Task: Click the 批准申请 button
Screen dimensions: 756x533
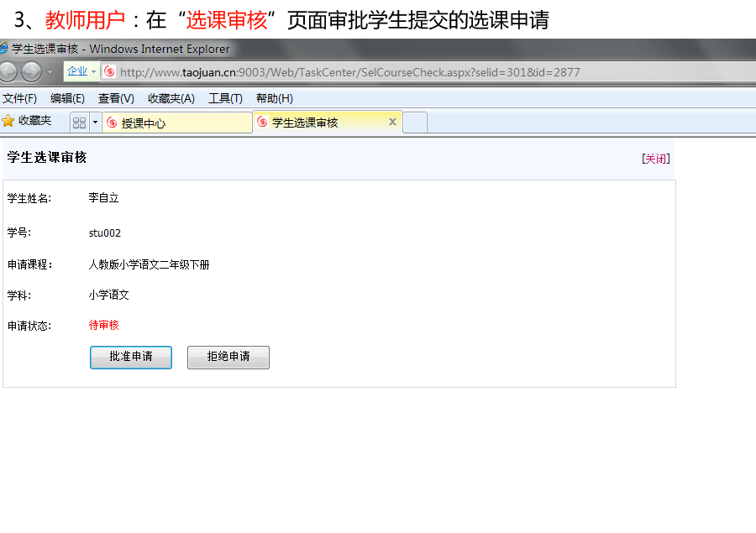Action: click(x=131, y=357)
